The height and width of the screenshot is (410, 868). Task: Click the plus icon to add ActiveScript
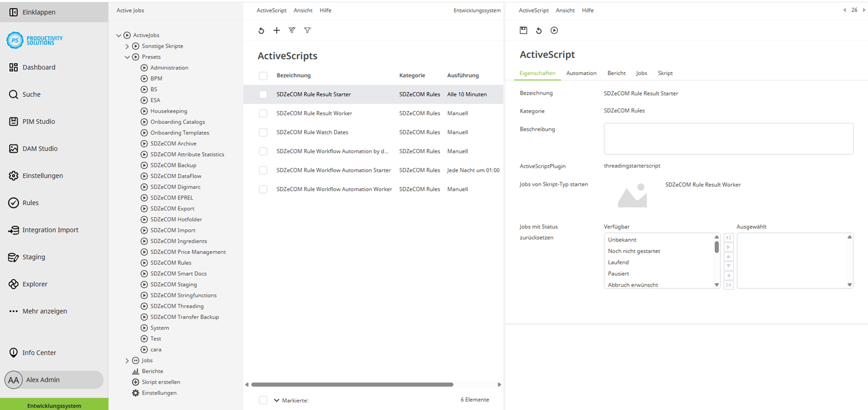(277, 30)
